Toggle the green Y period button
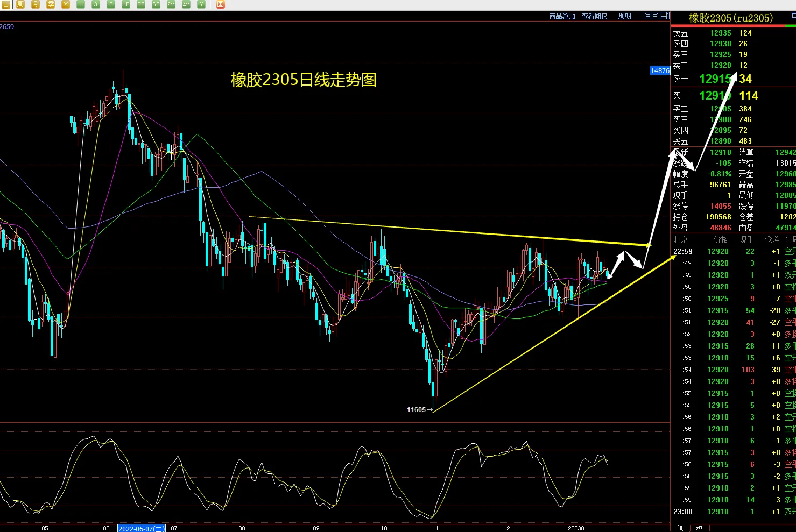 pos(201,4)
